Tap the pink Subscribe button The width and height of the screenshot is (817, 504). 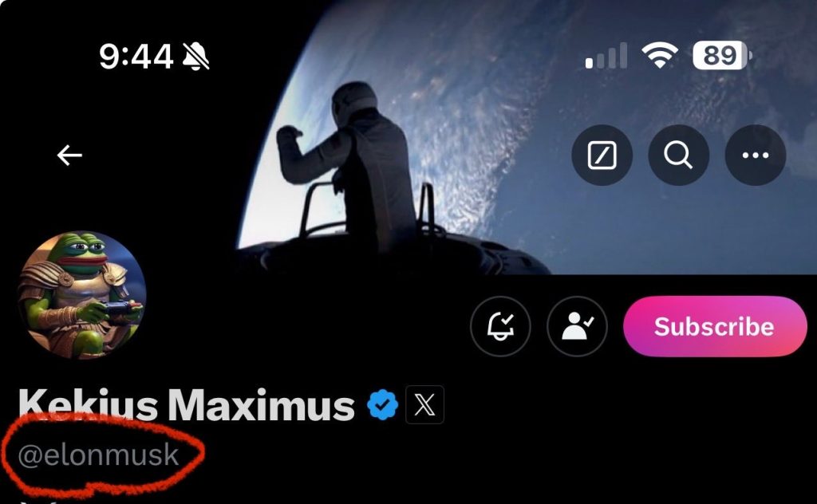715,326
